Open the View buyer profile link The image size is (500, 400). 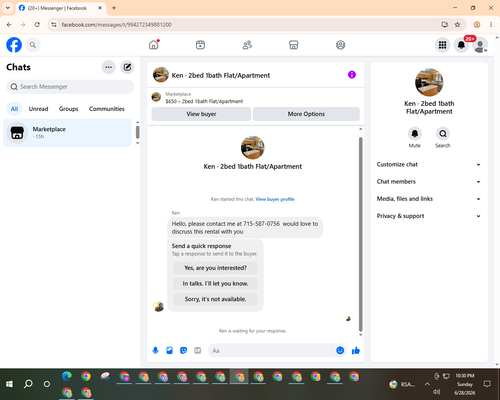(275, 199)
